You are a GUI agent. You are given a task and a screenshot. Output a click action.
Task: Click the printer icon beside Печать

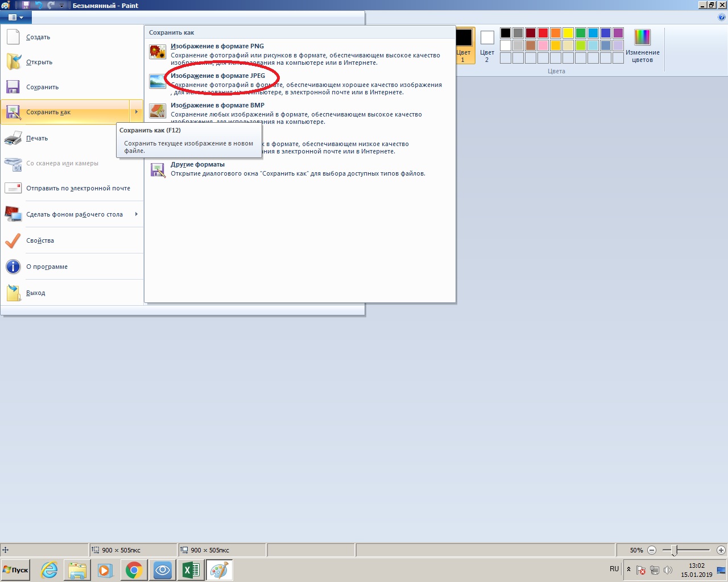pyautogui.click(x=13, y=138)
